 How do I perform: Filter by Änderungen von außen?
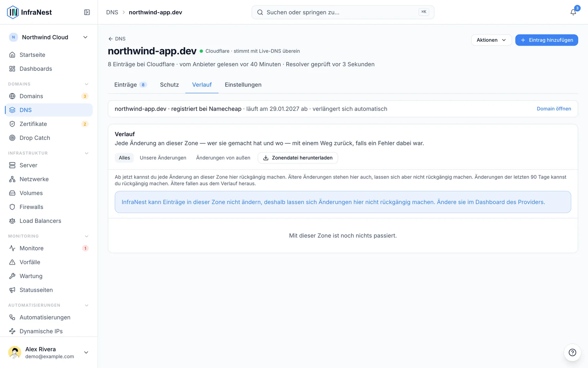click(x=223, y=158)
